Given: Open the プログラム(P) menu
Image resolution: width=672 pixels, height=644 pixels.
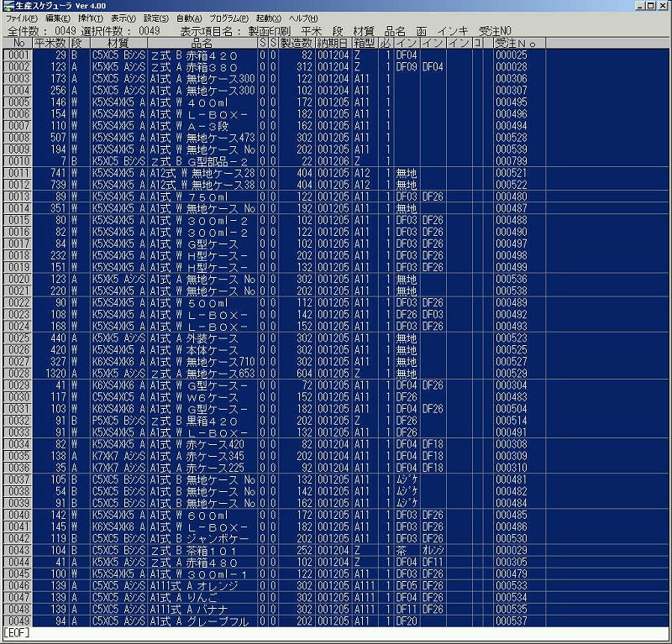Looking at the screenshot, I should (228, 18).
